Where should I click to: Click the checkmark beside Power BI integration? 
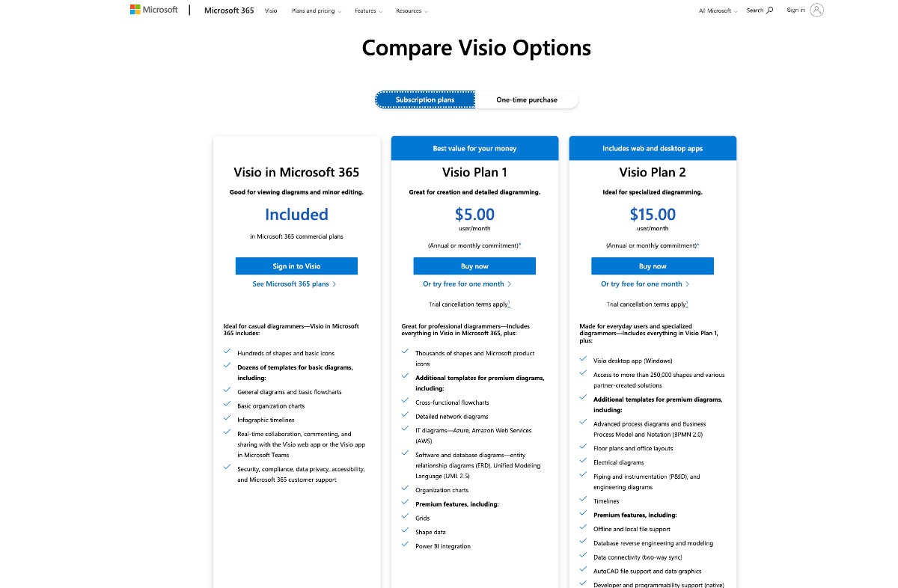click(405, 545)
